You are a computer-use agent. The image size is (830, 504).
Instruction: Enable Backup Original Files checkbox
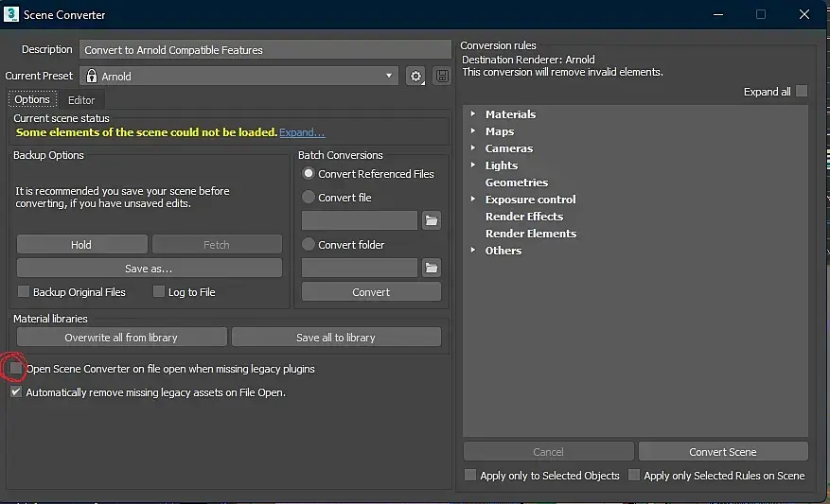24,291
